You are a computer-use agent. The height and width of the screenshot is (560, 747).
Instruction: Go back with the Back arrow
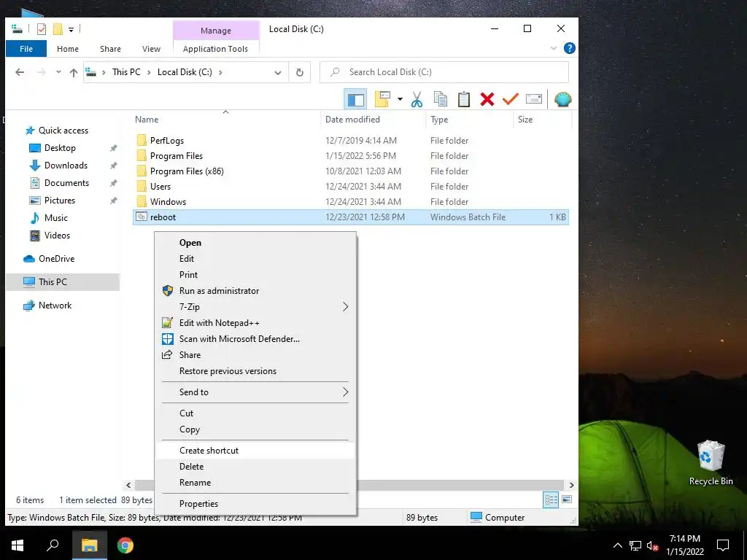coord(20,72)
